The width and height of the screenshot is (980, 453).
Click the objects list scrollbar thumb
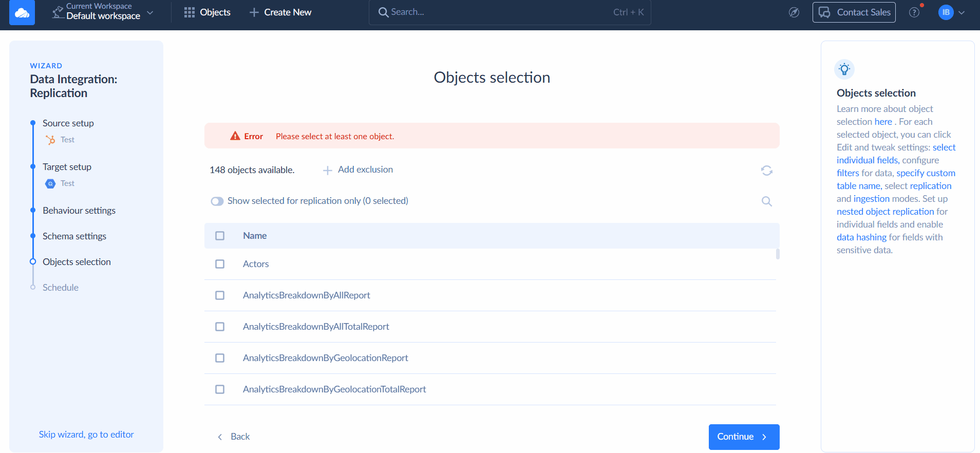coord(778,254)
